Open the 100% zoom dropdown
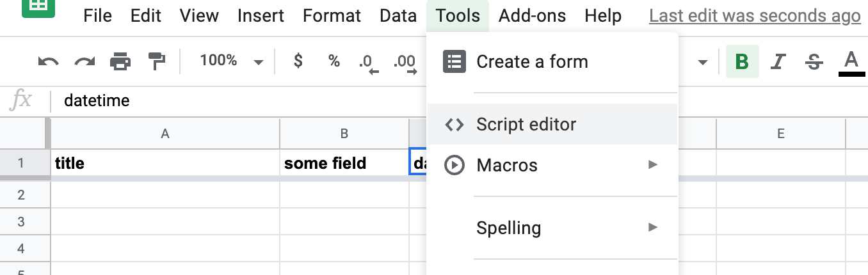Viewport: 868px width, 275px height. [x=231, y=61]
